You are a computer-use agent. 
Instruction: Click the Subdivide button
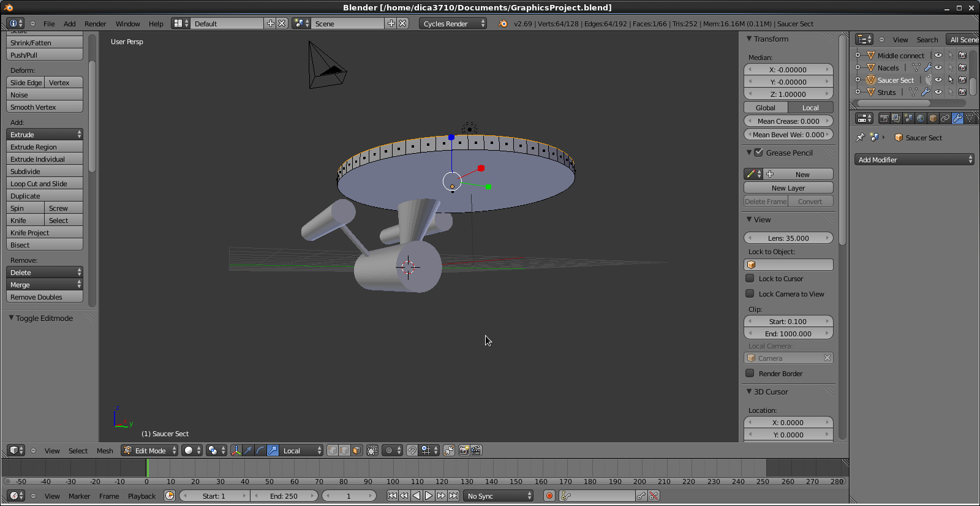coord(45,172)
